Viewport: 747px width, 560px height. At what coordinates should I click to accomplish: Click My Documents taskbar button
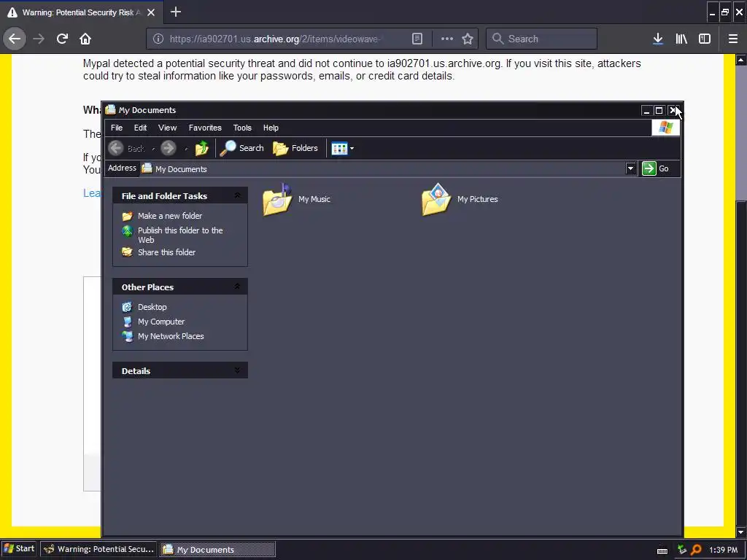pyautogui.click(x=217, y=549)
